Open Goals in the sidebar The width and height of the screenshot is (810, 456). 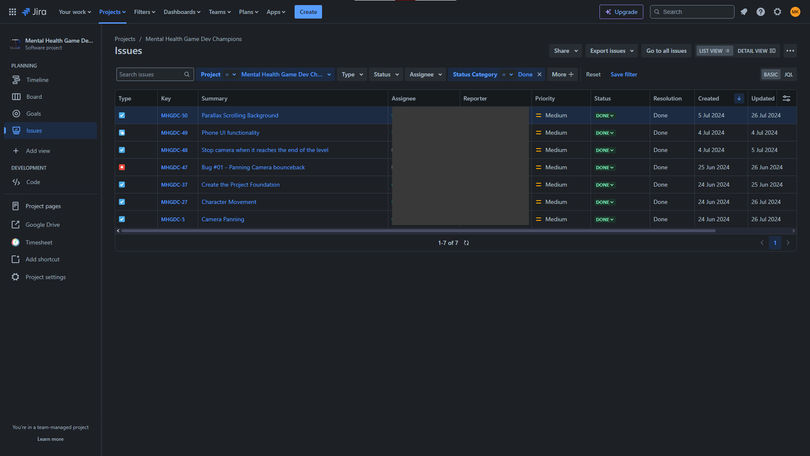[51, 114]
